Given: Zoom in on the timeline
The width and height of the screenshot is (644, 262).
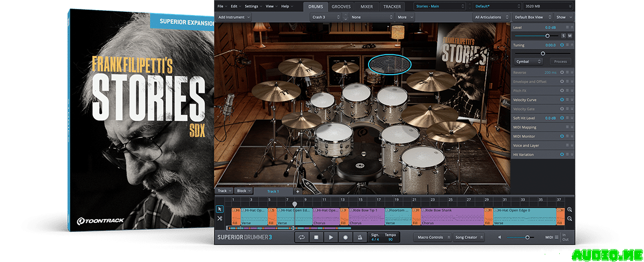Looking at the screenshot, I should [x=569, y=210].
